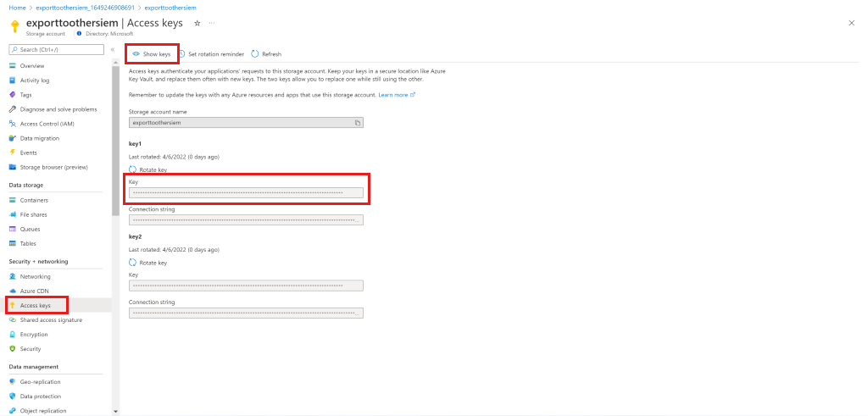Click the Data protection icon

[x=12, y=396]
